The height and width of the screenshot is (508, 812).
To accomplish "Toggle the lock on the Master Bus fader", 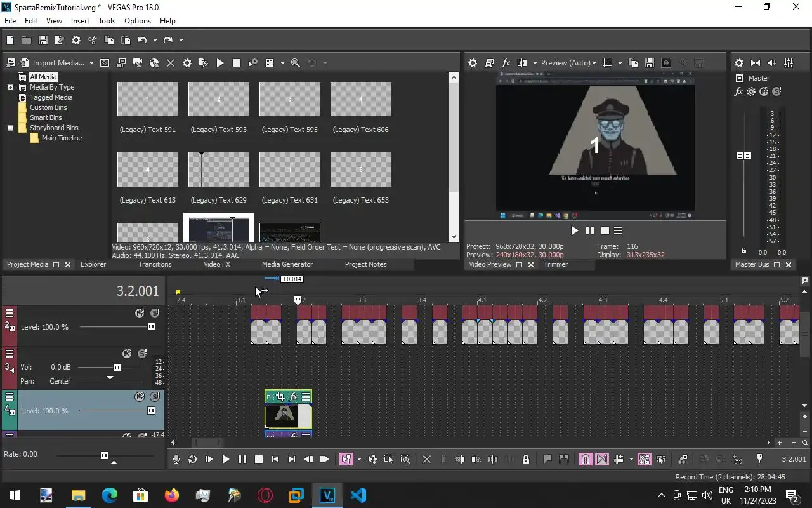I will click(x=744, y=251).
